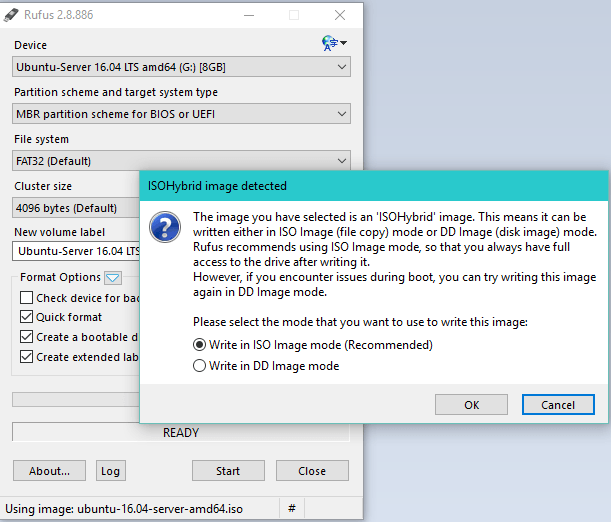Click the 'Partition scheme and target system type' label
Screen dimensions: 611x522
(116, 92)
